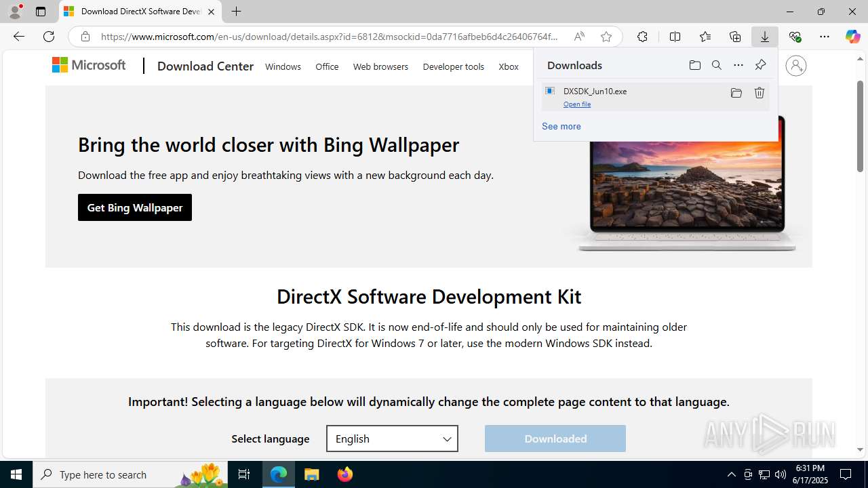The width and height of the screenshot is (868, 488).
Task: View site information lock icon
Action: tap(85, 37)
